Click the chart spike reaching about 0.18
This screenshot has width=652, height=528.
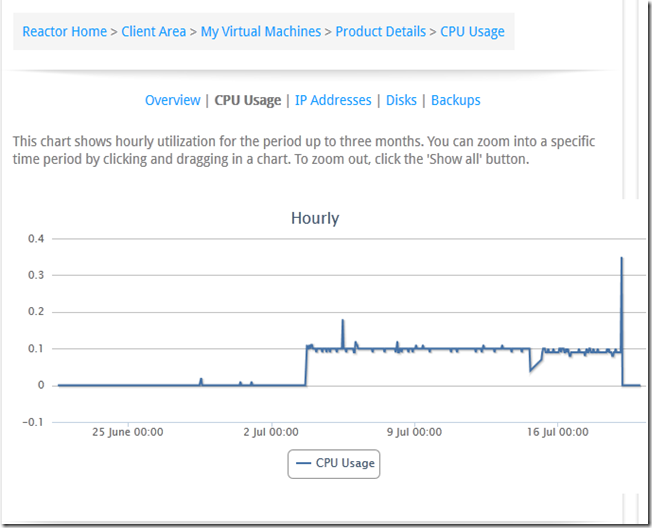pyautogui.click(x=343, y=320)
